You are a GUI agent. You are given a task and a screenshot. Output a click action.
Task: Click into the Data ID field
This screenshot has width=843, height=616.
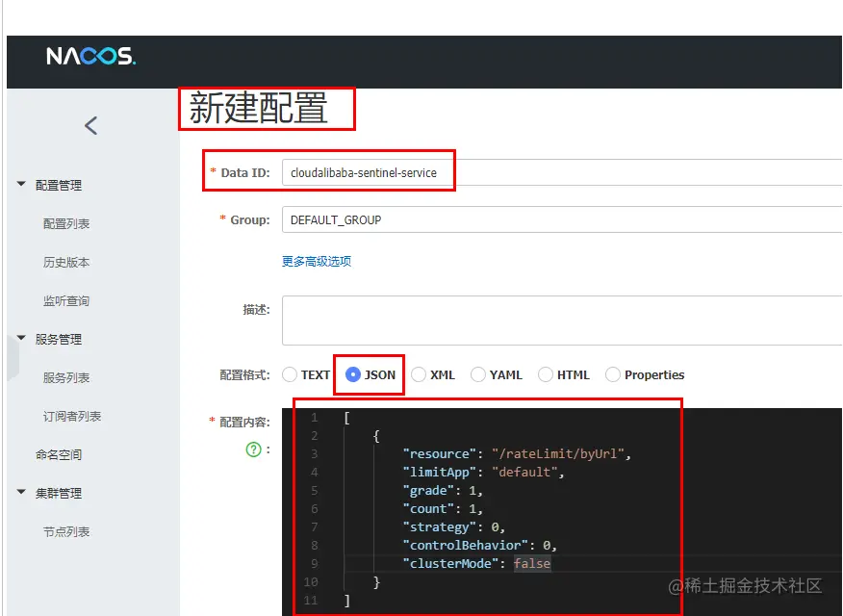pyautogui.click(x=562, y=172)
